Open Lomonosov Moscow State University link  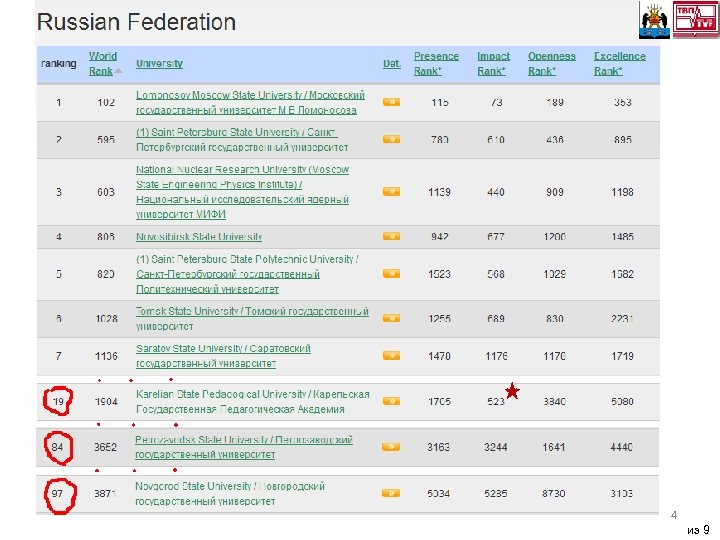coord(250,102)
